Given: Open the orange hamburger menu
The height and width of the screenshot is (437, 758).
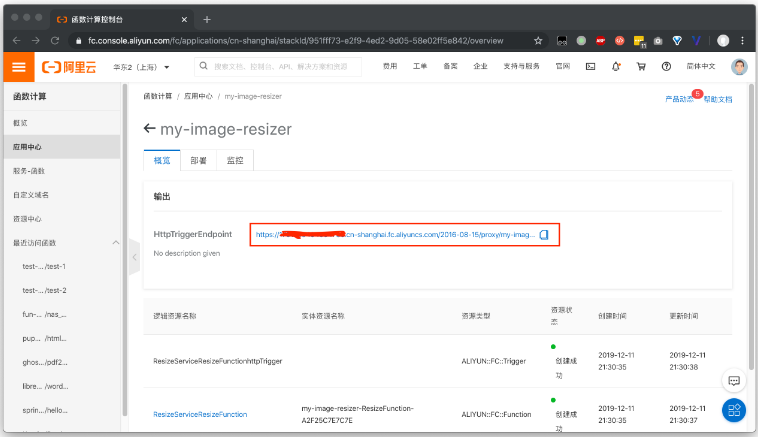Looking at the screenshot, I should coord(19,67).
